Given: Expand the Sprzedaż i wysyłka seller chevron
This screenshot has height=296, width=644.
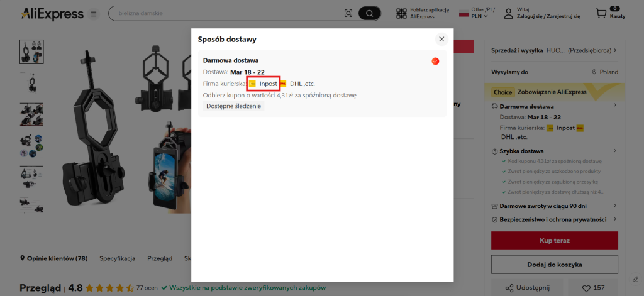Looking at the screenshot, I should point(615,50).
